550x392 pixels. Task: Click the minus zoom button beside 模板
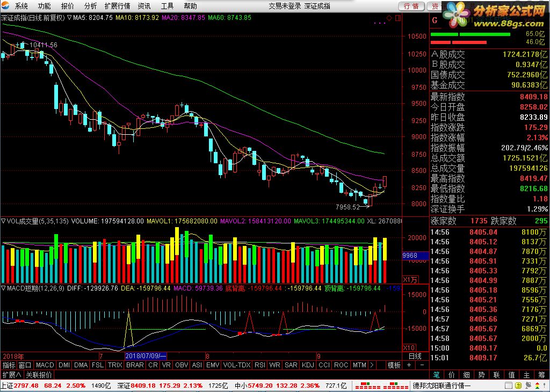(x=422, y=365)
